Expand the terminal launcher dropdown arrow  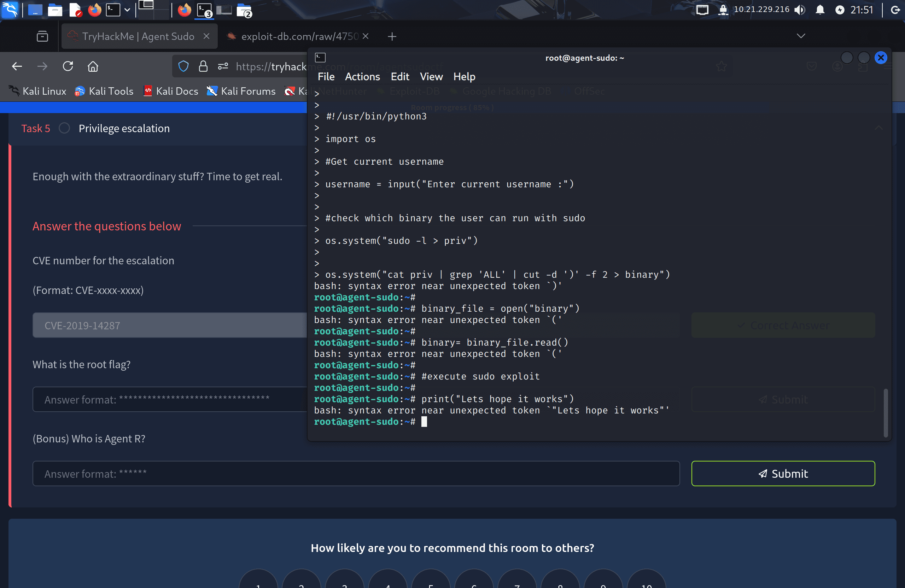click(x=127, y=10)
